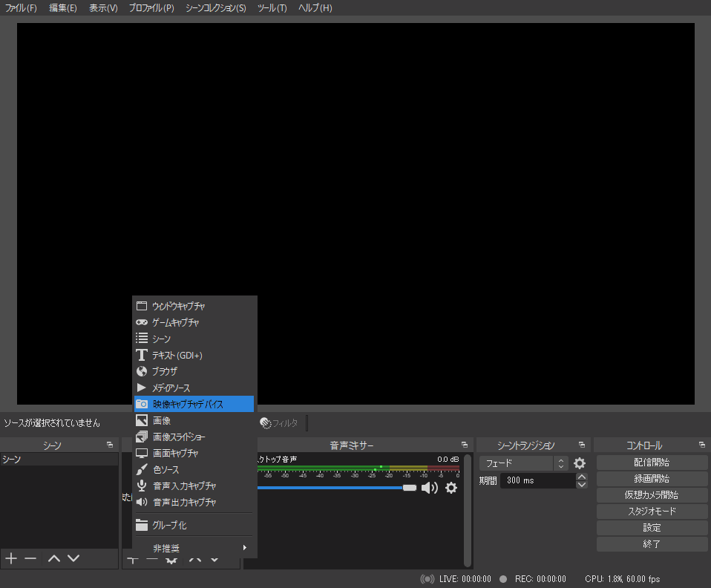Undock the コントロール panel

[702, 445]
